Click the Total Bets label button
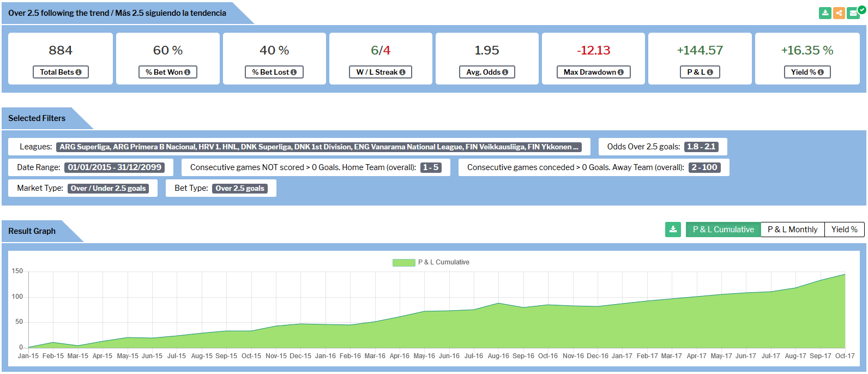This screenshot has height=374, width=868. click(61, 72)
